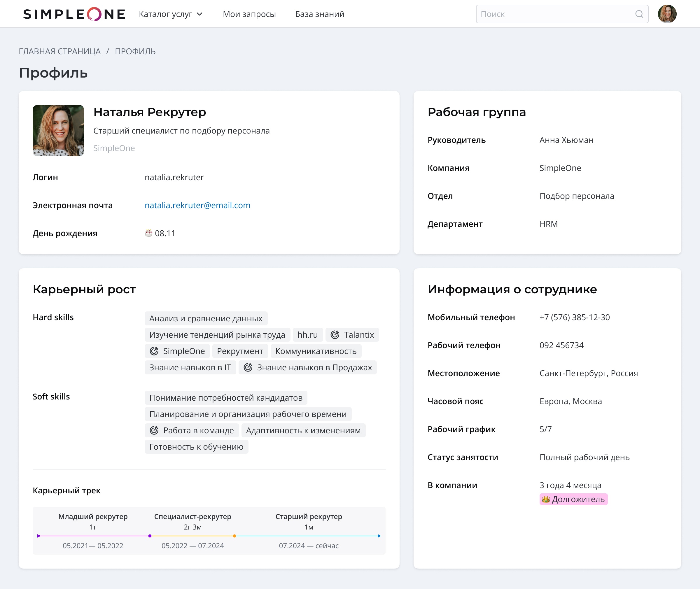The width and height of the screenshot is (700, 589).
Task: Click the birthday cake icon
Action: pyautogui.click(x=149, y=233)
